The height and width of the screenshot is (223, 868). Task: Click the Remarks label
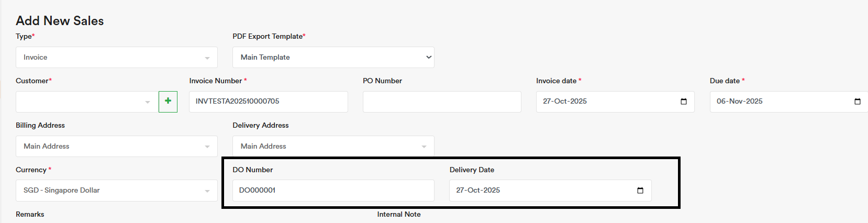30,215
